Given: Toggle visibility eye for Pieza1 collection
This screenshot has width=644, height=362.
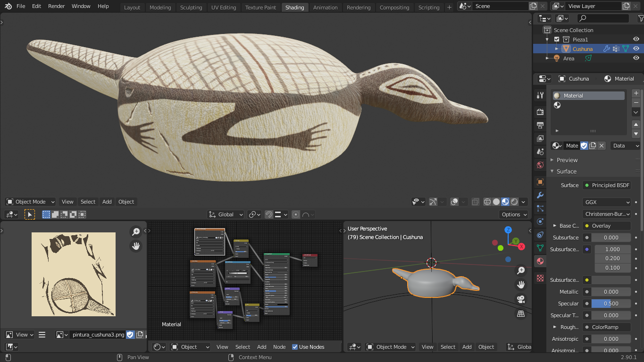Looking at the screenshot, I should pyautogui.click(x=636, y=39).
